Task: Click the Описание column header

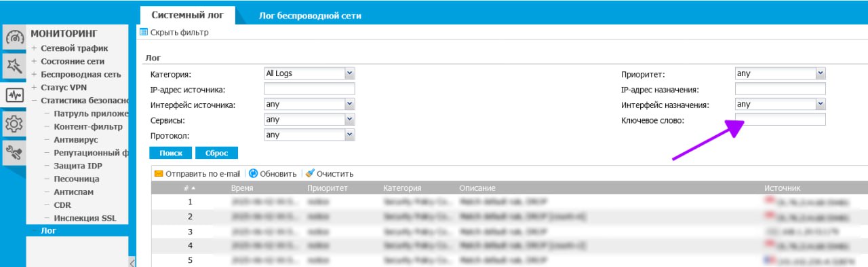Action: click(x=477, y=188)
